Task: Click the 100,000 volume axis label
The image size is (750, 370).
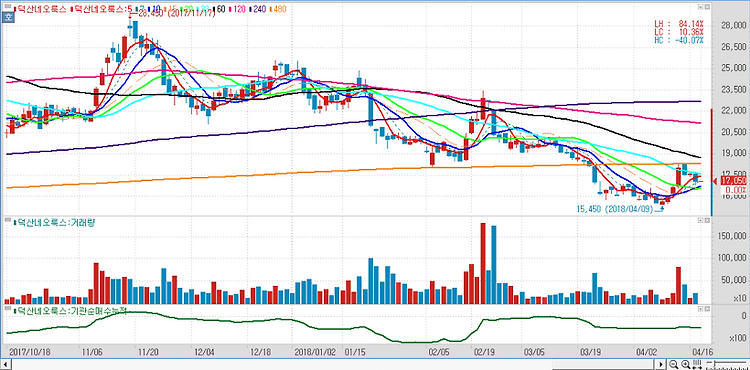Action: click(732, 258)
